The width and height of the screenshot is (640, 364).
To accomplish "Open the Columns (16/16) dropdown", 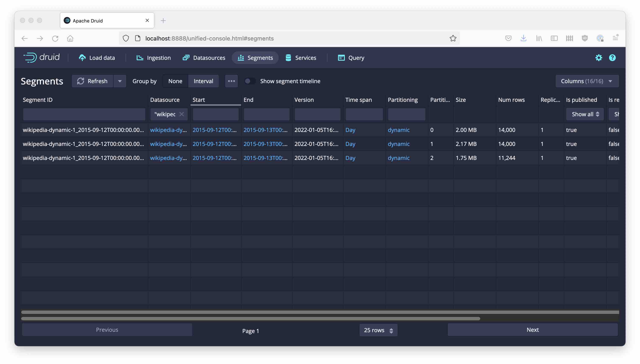I will pos(587,81).
